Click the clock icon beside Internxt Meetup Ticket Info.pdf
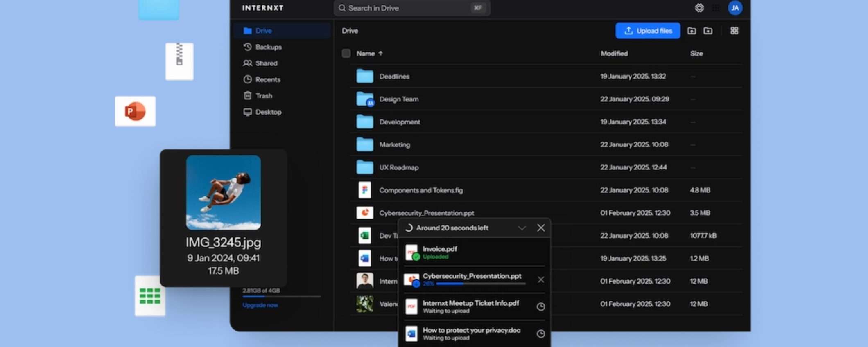 (540, 306)
